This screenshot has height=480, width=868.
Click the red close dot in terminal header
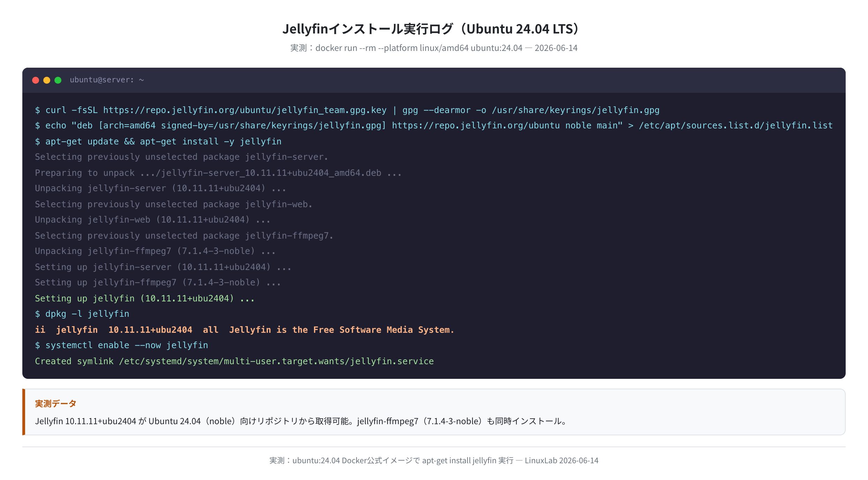(x=36, y=80)
